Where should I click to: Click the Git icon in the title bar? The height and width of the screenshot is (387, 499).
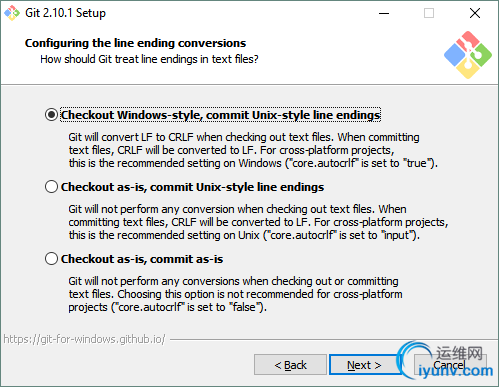pyautogui.click(x=12, y=13)
